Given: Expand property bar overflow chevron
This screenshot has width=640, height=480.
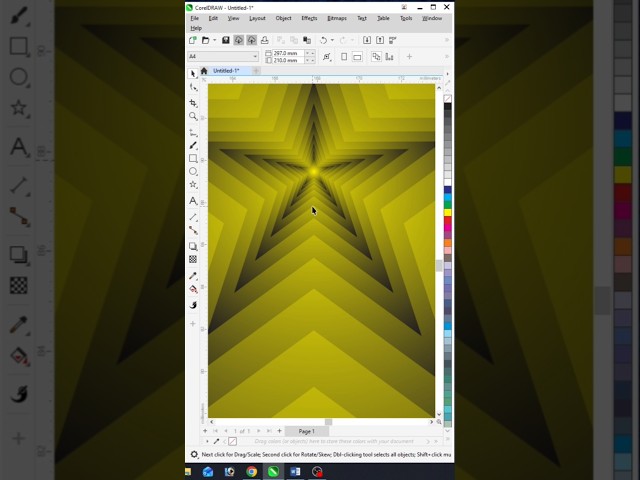Looking at the screenshot, I should coord(447,56).
